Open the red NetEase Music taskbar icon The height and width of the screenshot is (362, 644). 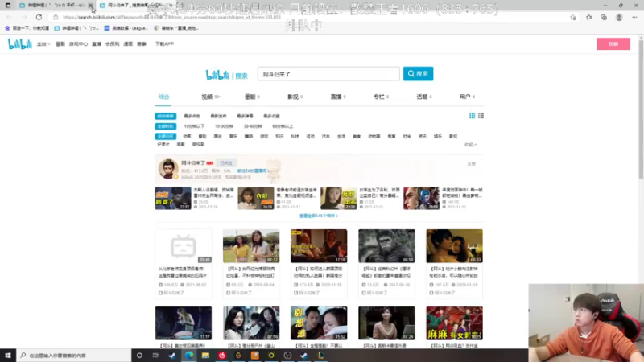[222, 355]
